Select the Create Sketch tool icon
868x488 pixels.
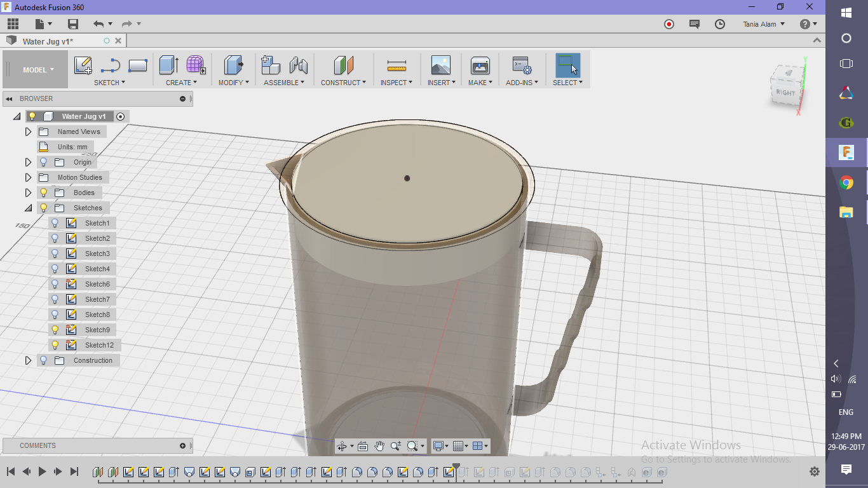pyautogui.click(x=83, y=65)
